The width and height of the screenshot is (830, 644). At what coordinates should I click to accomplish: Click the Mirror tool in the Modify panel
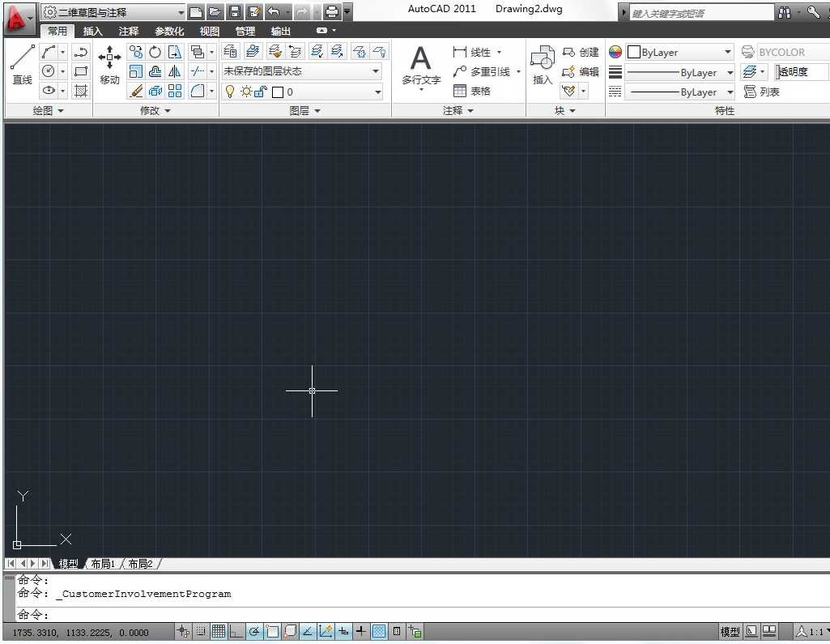click(175, 71)
